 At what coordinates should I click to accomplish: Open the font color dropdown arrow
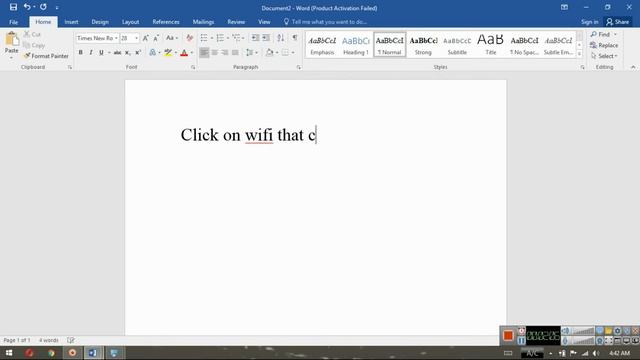[192, 52]
